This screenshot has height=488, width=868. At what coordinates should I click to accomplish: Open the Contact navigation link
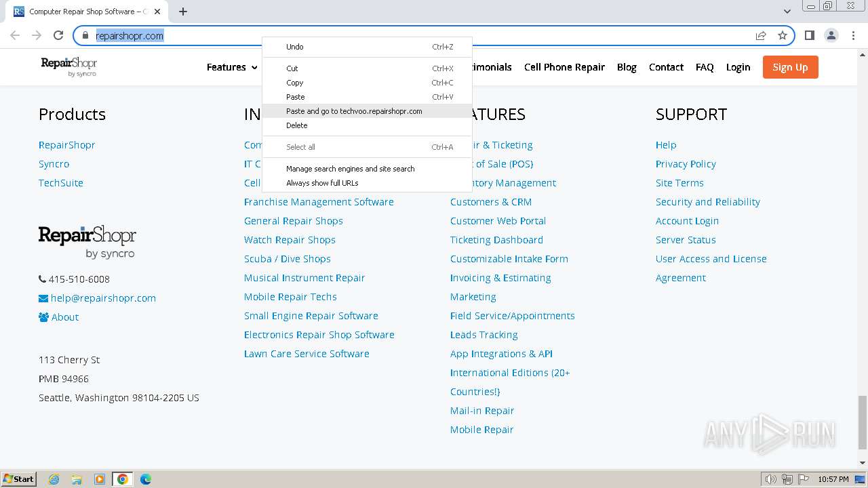pyautogui.click(x=666, y=67)
